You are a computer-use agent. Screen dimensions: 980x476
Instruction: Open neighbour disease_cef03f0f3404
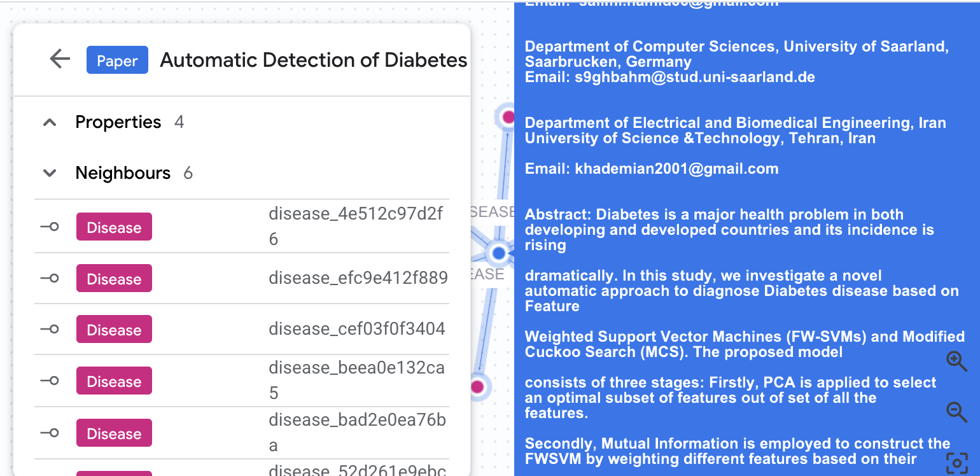tap(356, 329)
